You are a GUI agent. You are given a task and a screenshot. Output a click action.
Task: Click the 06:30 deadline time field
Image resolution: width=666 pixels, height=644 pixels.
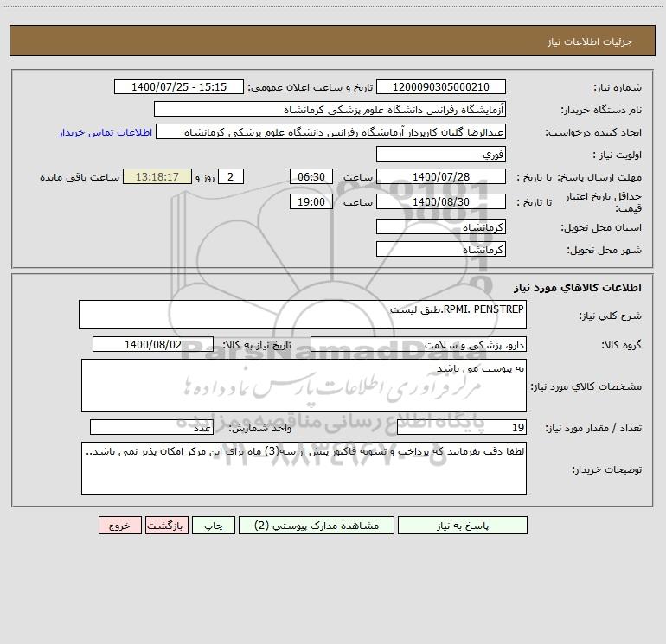coord(311,176)
